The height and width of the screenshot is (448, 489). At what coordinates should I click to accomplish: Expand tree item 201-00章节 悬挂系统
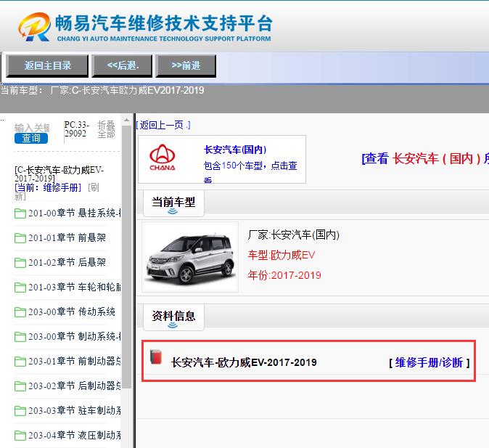pos(75,213)
